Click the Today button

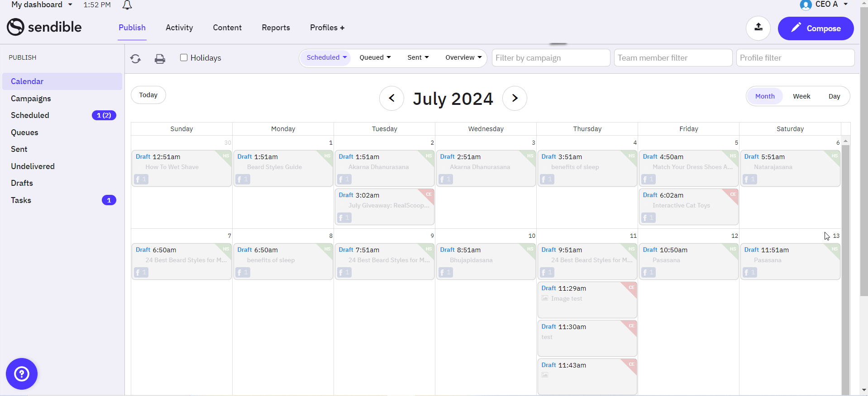[x=148, y=95]
